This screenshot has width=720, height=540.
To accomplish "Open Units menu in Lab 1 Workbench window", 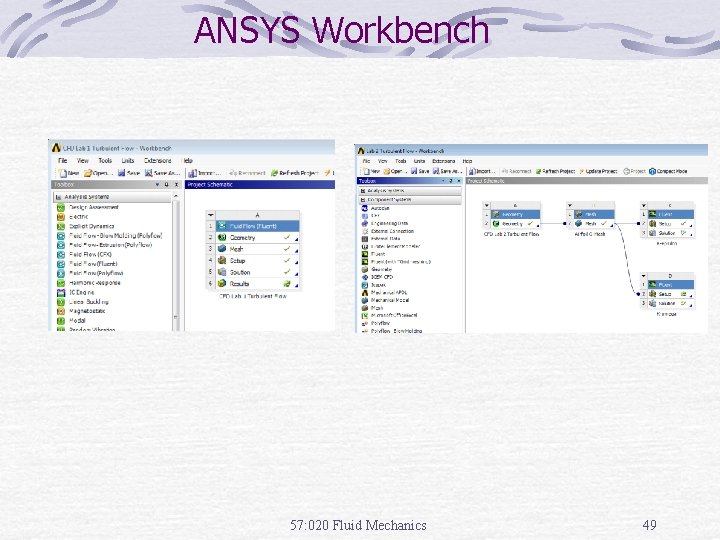I will click(128, 160).
